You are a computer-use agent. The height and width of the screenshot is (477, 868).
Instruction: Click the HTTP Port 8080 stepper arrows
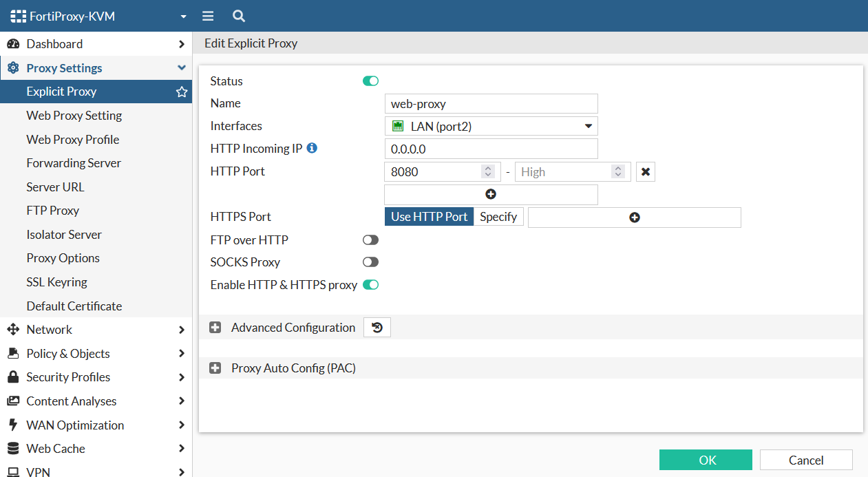488,172
